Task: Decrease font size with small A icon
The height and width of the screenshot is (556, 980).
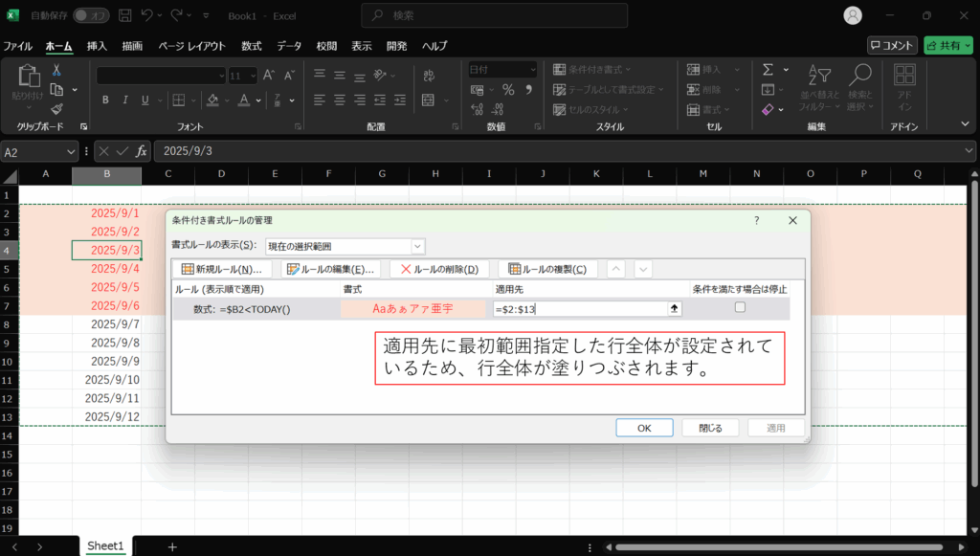Action: click(x=289, y=75)
